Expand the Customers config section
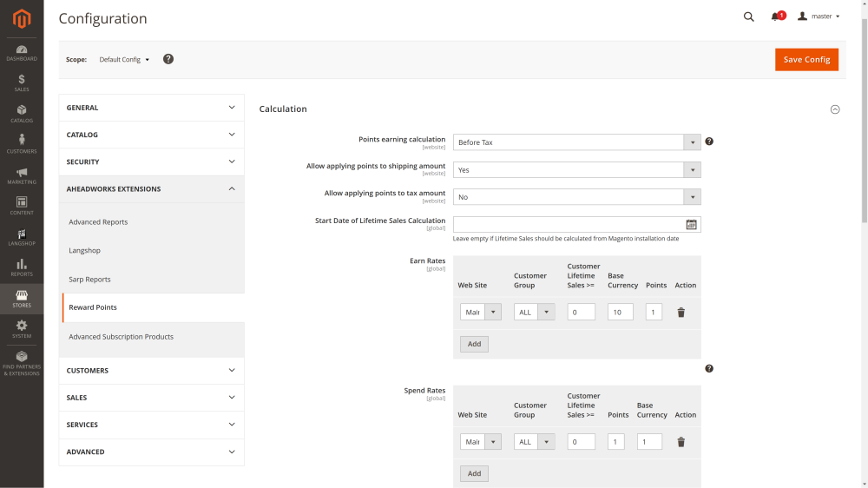 [151, 371]
